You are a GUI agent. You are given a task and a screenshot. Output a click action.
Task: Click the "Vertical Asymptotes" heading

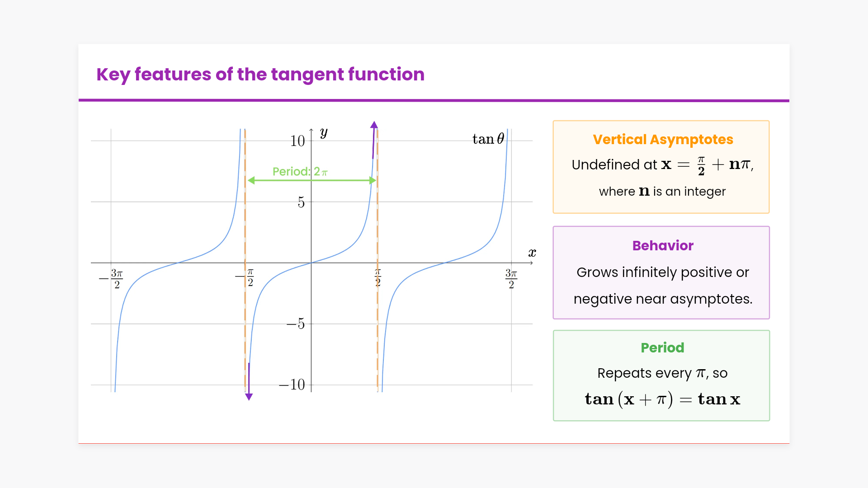[663, 140]
